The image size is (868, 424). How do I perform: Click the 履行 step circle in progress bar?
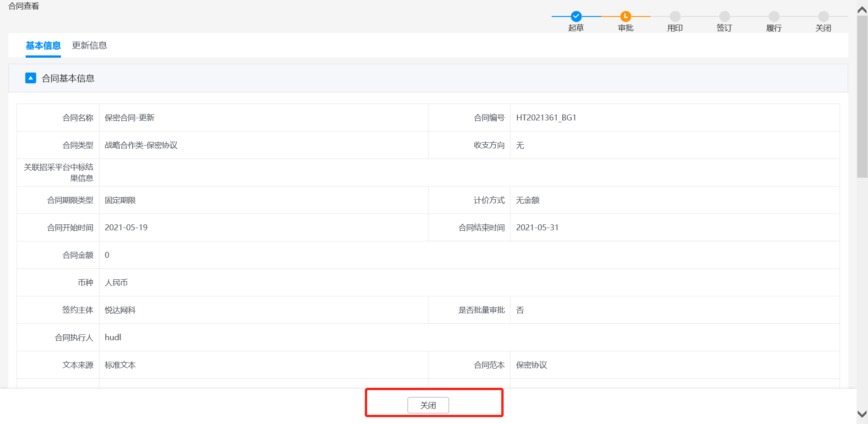pyautogui.click(x=774, y=16)
